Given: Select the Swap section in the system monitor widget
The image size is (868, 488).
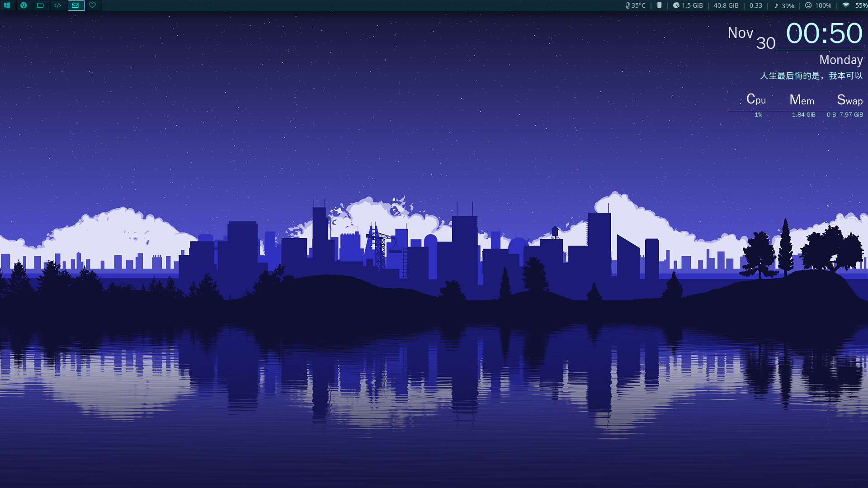Looking at the screenshot, I should 849,100.
